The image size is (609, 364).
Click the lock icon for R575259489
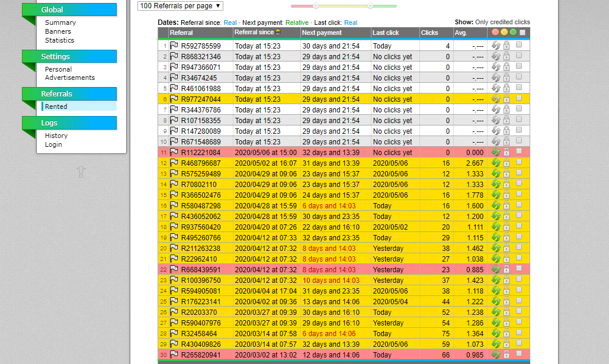tap(507, 173)
